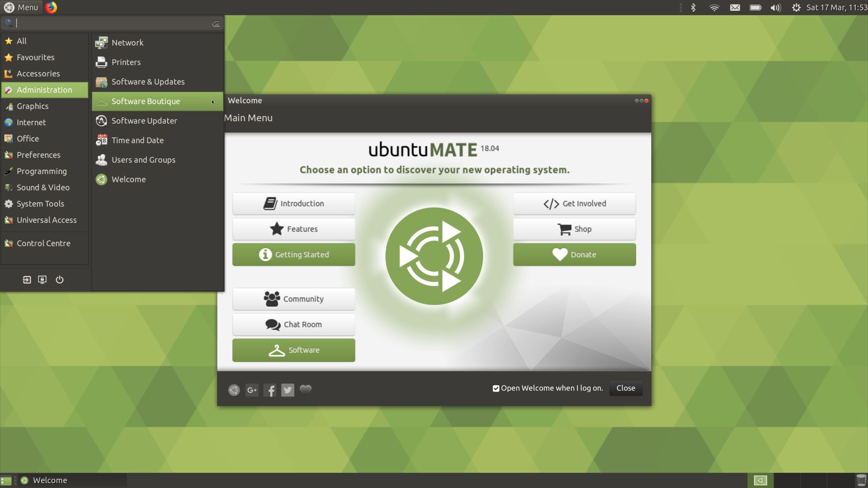Open Software & Updates from the menu
Viewport: 868px width, 488px height.
[148, 81]
